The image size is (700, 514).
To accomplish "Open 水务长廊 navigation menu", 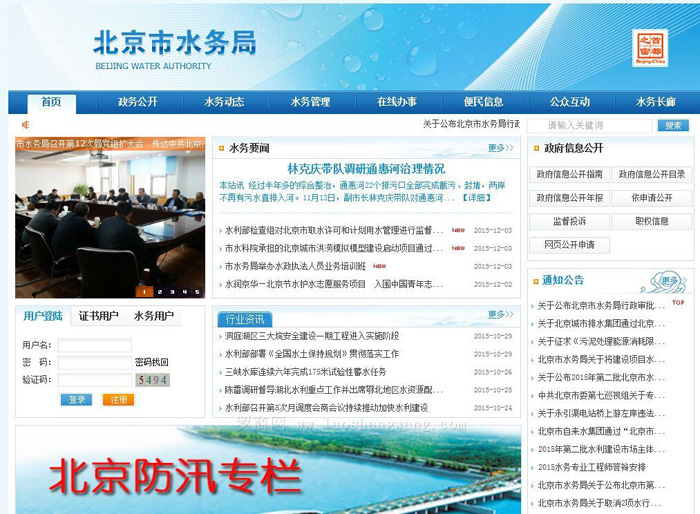I will [656, 102].
